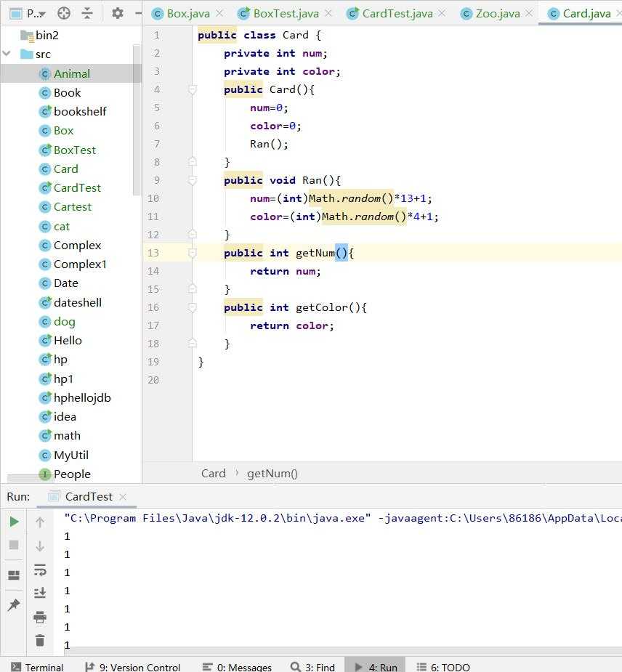622x672 pixels.
Task: Select MyUtil in project tree
Action: (64, 455)
